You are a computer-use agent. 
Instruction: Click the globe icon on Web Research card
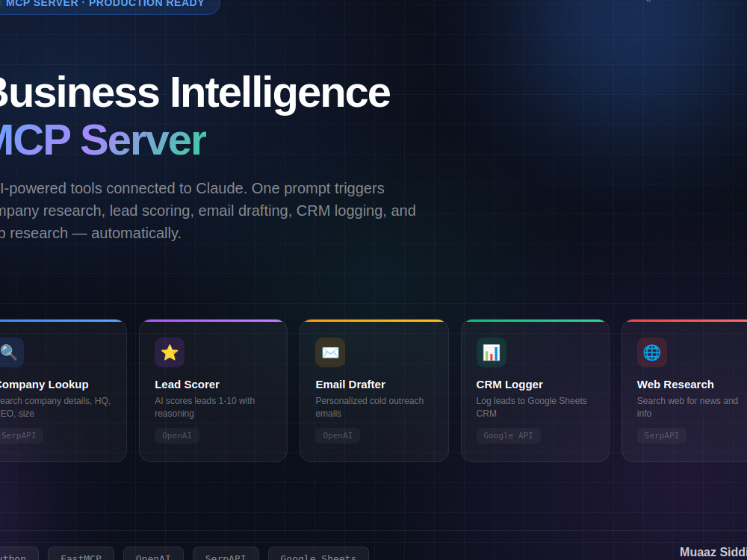pyautogui.click(x=651, y=352)
